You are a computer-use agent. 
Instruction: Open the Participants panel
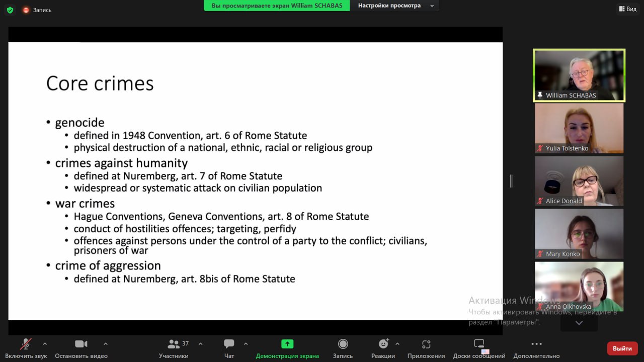(174, 344)
